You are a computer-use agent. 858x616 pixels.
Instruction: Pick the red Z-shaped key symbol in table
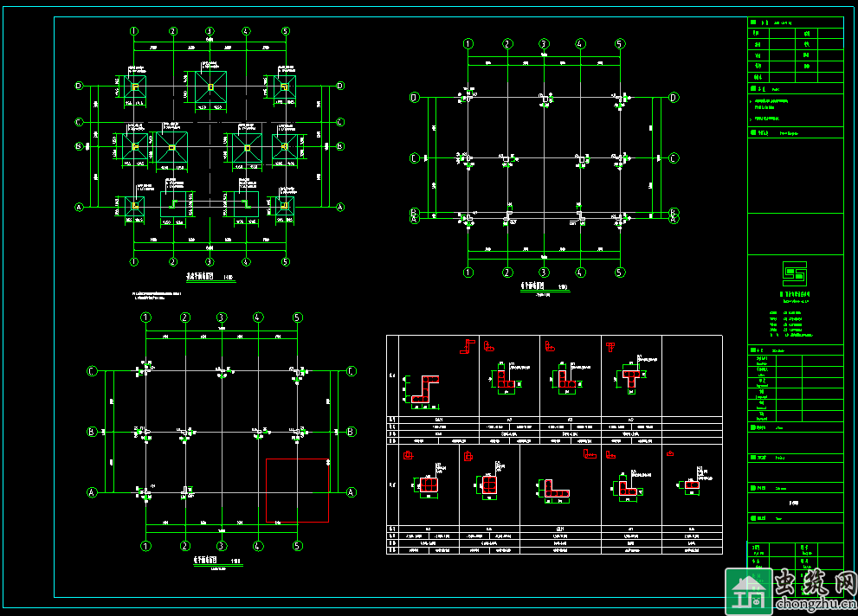pos(468,345)
